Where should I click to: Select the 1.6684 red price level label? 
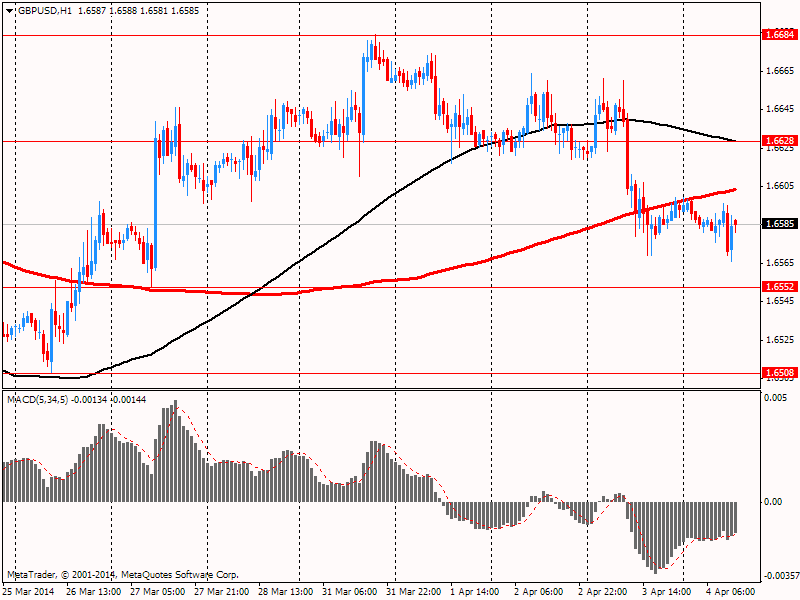point(780,35)
